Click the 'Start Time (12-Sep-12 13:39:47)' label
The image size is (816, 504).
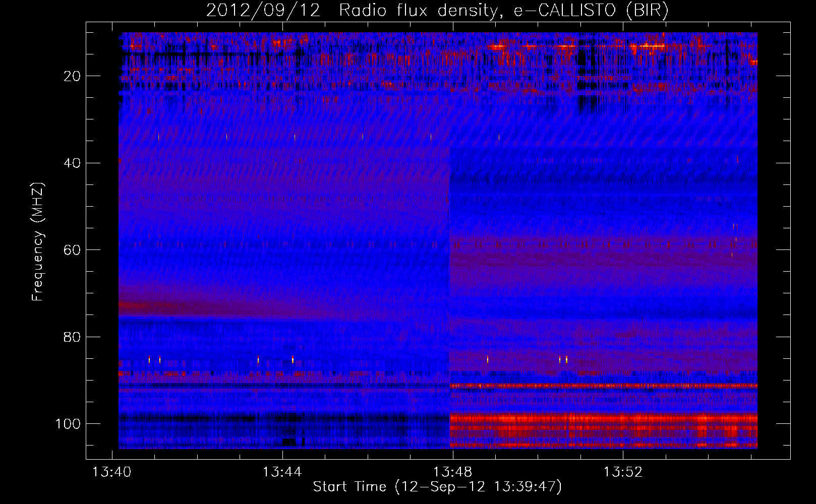(x=437, y=487)
